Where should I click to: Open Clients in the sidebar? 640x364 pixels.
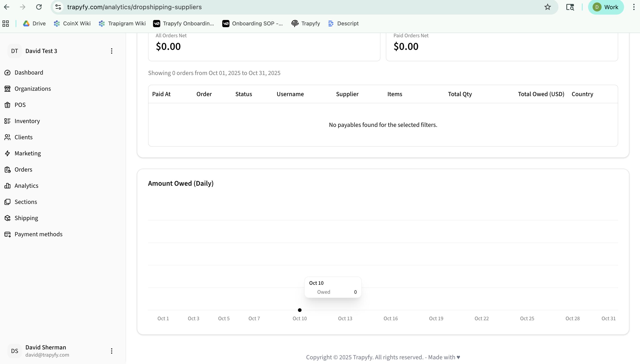click(24, 137)
